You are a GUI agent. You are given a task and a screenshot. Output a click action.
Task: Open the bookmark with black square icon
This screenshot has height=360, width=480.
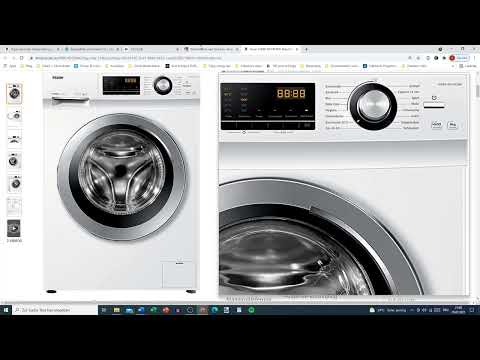(182, 66)
